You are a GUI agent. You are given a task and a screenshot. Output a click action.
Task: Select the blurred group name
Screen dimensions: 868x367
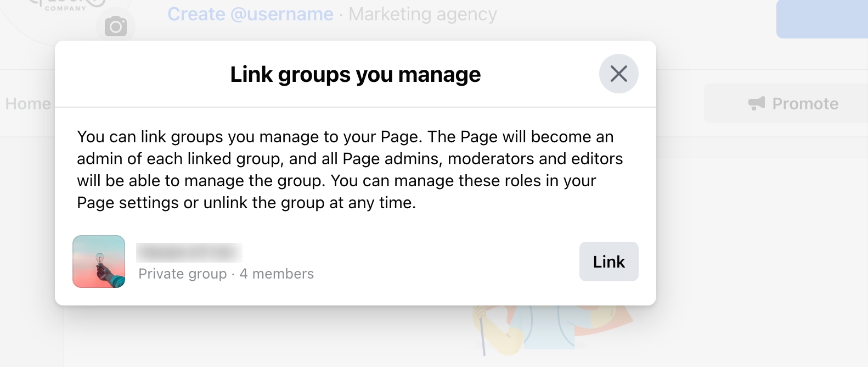click(189, 252)
